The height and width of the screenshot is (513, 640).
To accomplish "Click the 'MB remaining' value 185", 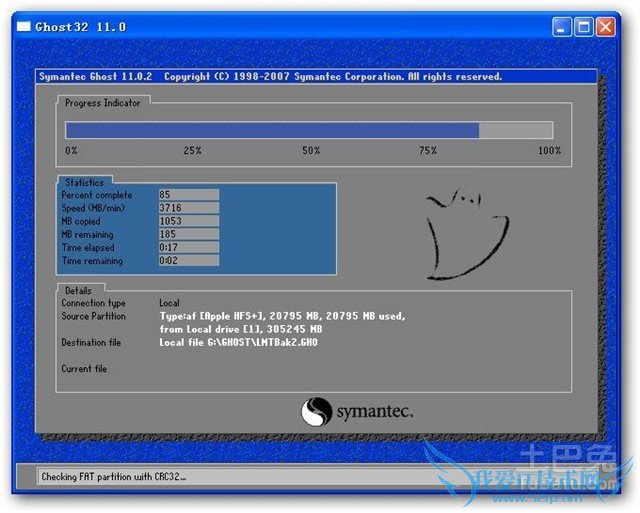I will 189,234.
